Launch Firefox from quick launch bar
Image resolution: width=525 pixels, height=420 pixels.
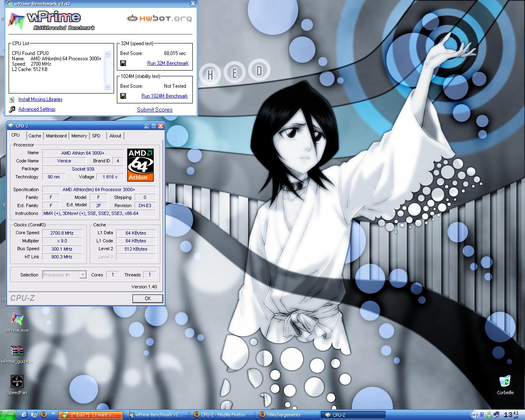coord(43,415)
